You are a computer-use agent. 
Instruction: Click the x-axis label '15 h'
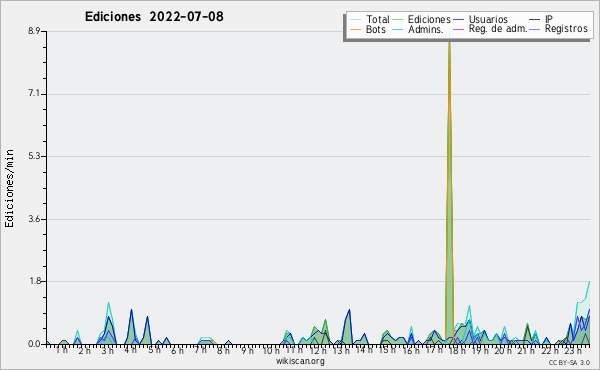point(387,350)
